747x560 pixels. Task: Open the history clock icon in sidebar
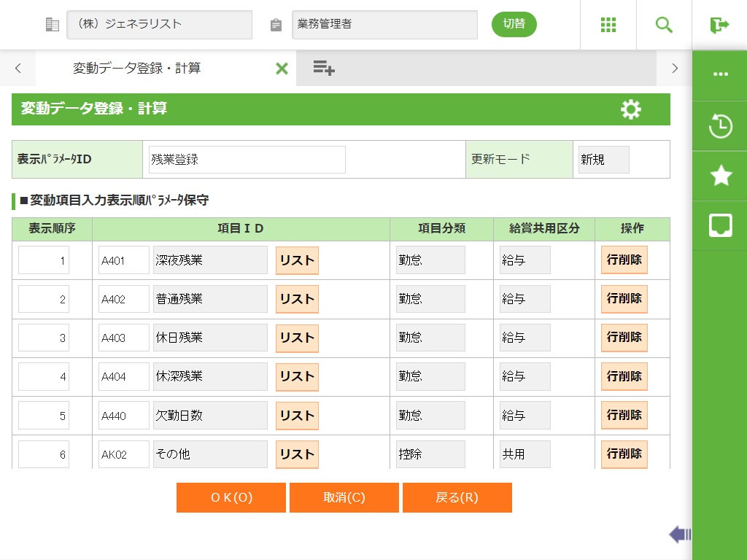point(720,126)
